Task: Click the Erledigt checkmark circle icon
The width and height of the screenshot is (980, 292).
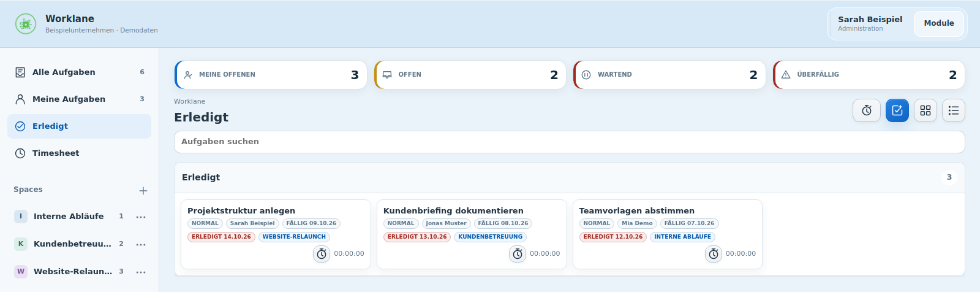Action: (20, 126)
